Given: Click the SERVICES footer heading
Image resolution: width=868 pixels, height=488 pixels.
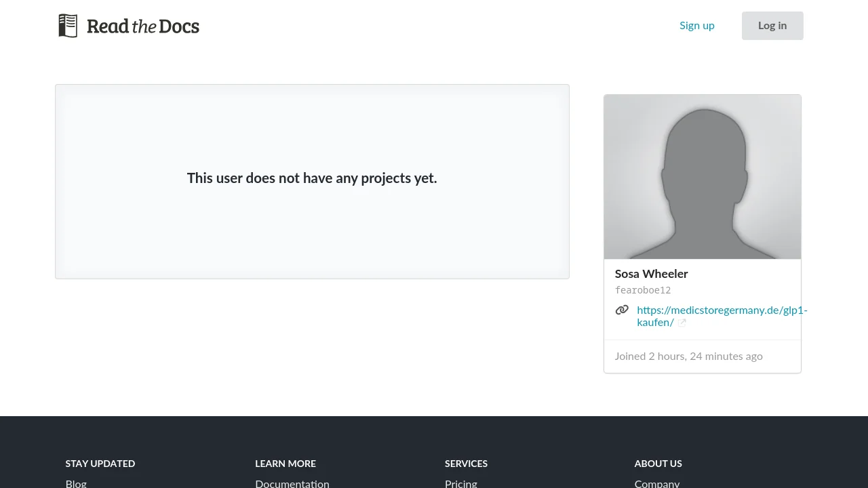Looking at the screenshot, I should click(466, 464).
